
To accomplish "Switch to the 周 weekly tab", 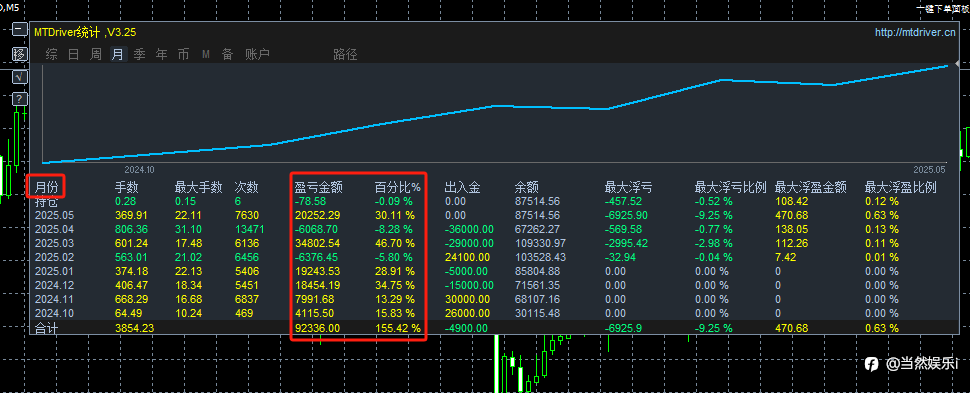I will (96, 54).
